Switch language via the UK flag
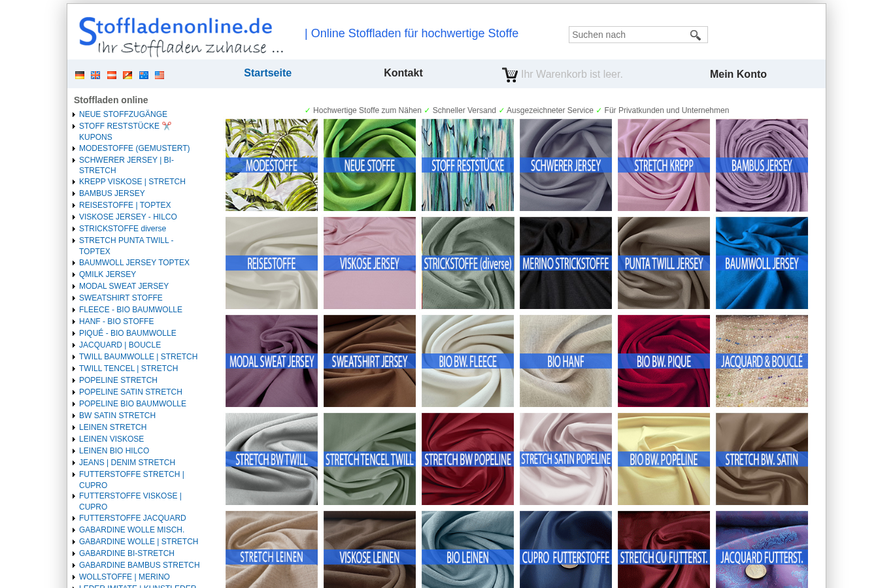Screen dimensions: 893x588 pyautogui.click(x=95, y=75)
